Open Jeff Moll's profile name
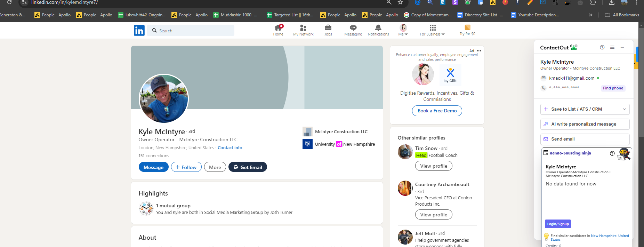Screen dimensions: 644x247 (425, 233)
